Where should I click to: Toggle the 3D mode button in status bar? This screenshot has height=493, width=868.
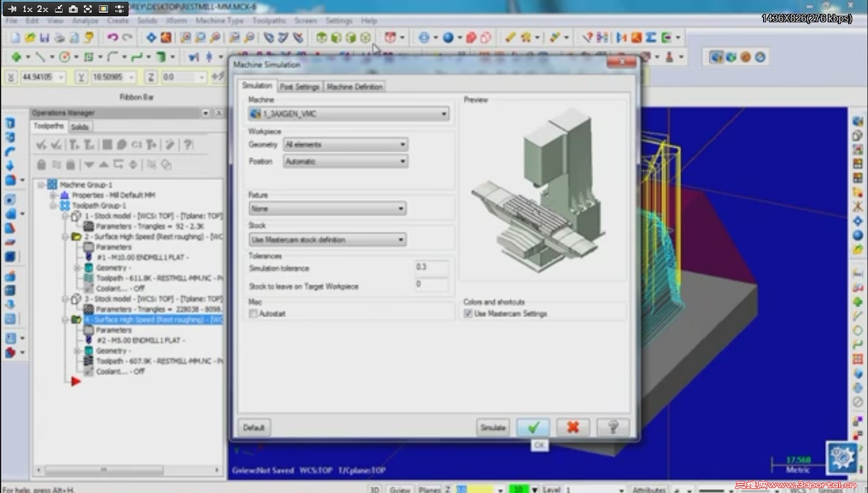tap(375, 489)
